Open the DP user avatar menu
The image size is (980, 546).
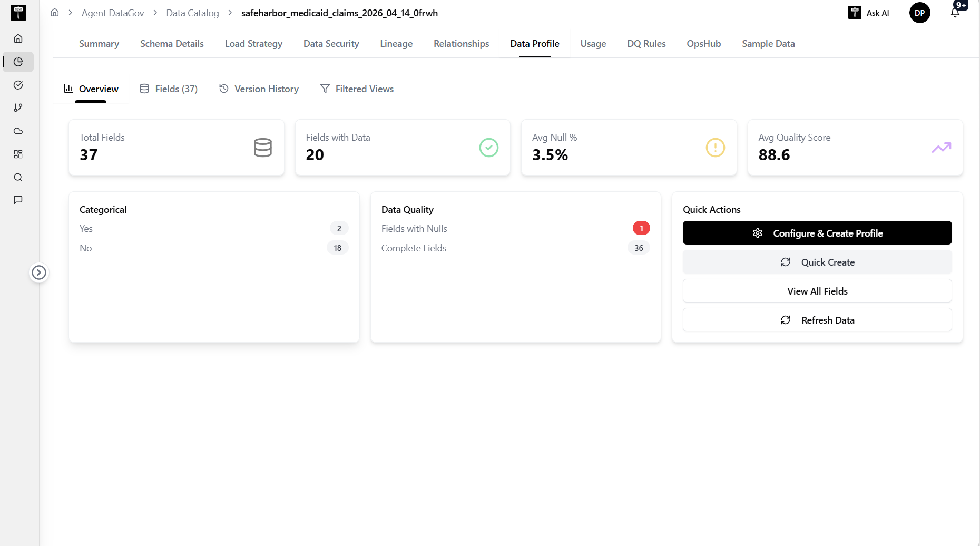point(920,13)
